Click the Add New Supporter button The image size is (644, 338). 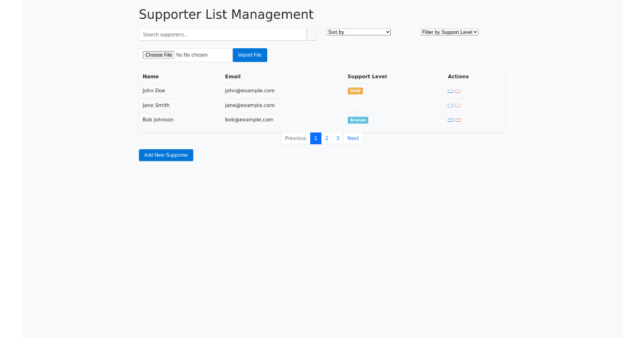point(166,155)
